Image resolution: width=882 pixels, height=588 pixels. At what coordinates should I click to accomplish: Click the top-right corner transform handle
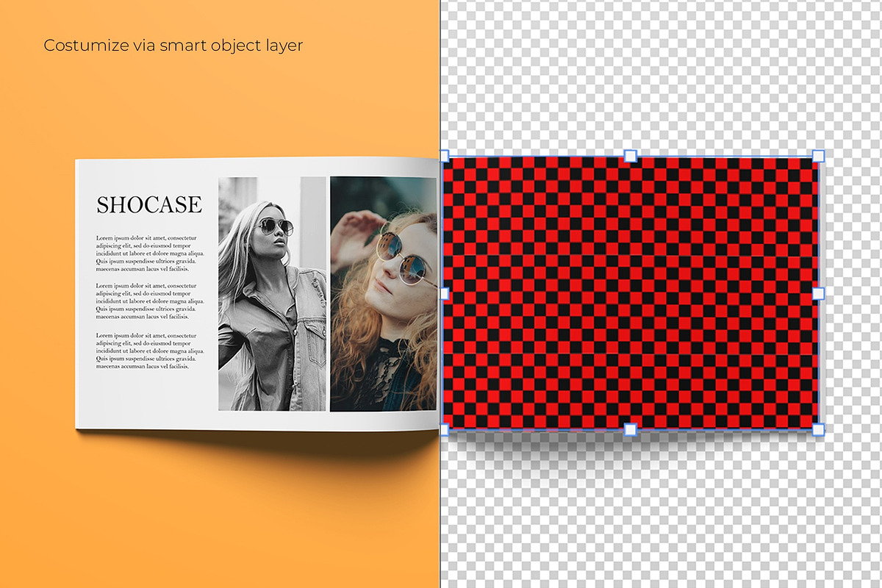point(819,156)
